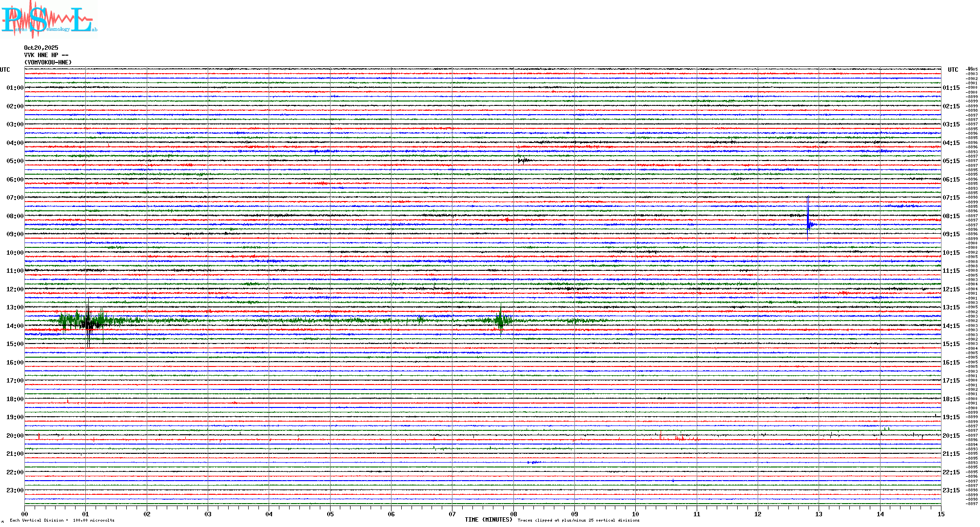Click the Traces clipped footnote text
Image resolution: width=980 pixels, height=527 pixels.
tap(578, 520)
